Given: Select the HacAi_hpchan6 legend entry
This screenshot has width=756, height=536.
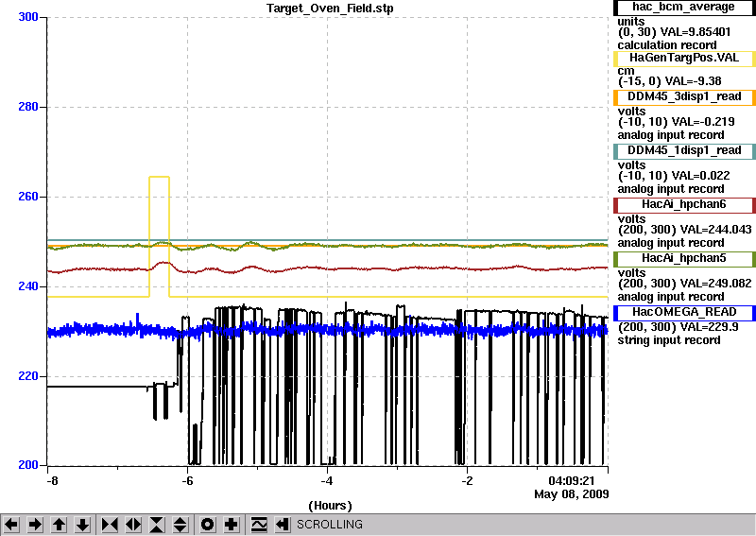Looking at the screenshot, I should [x=684, y=205].
